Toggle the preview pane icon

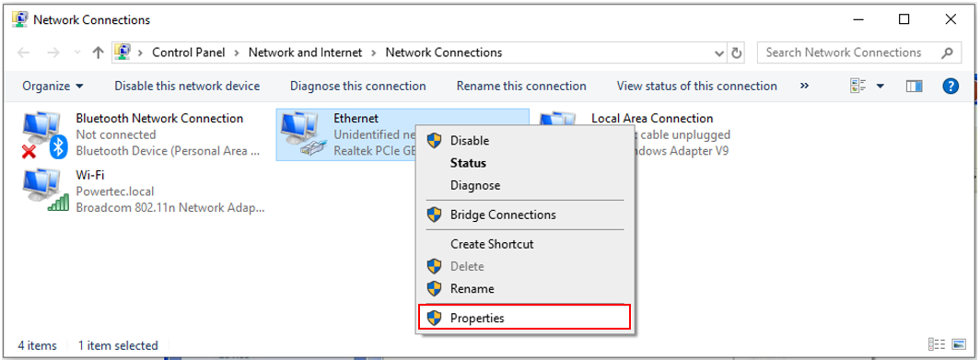[x=915, y=87]
